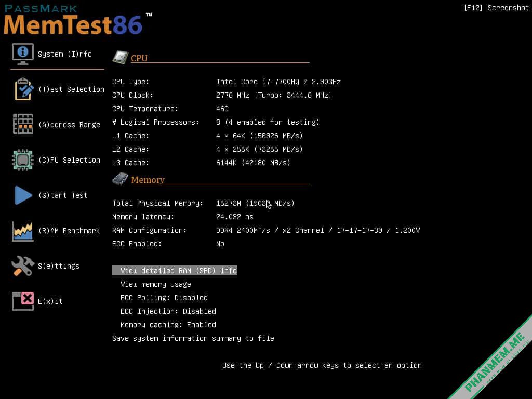Click the L3 Cache: label

[x=130, y=163]
